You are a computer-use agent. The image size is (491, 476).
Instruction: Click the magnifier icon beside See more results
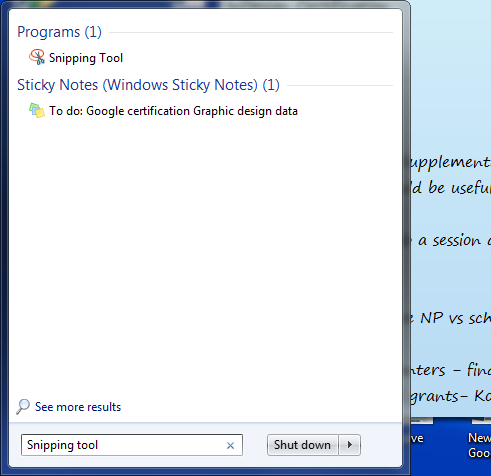[x=23, y=407]
